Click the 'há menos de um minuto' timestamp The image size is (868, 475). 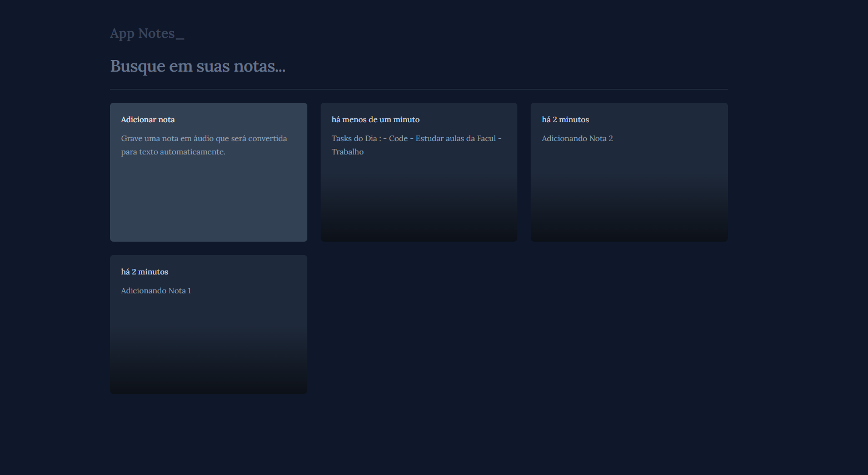coord(375,119)
